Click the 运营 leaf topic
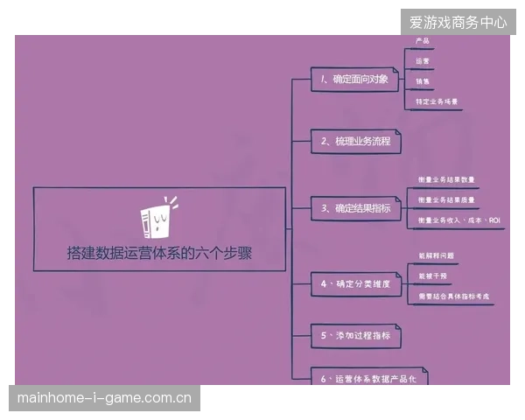 coord(423,61)
